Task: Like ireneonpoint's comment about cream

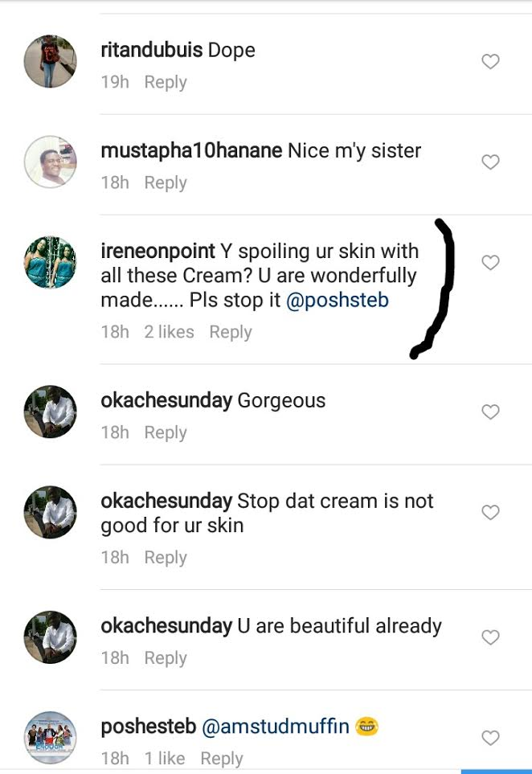Action: click(490, 263)
